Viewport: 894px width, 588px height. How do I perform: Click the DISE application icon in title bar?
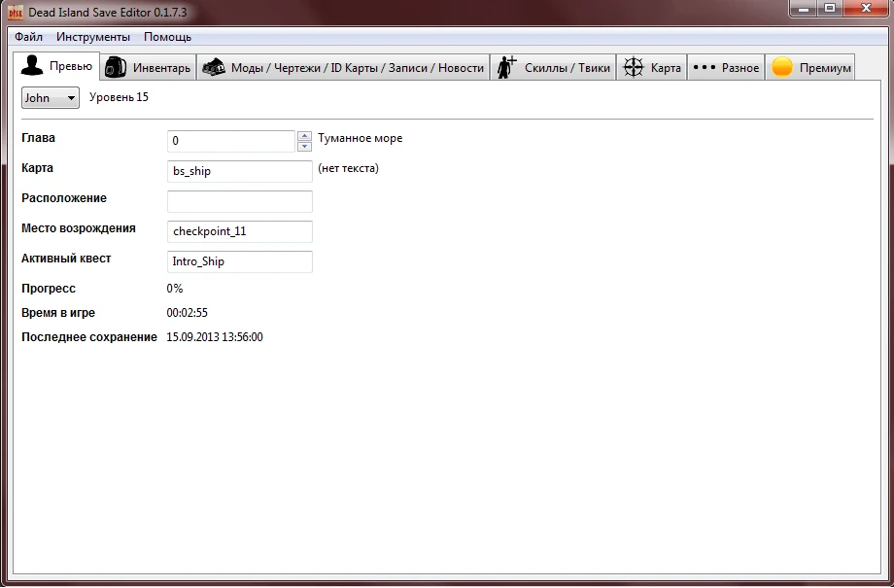click(x=16, y=12)
